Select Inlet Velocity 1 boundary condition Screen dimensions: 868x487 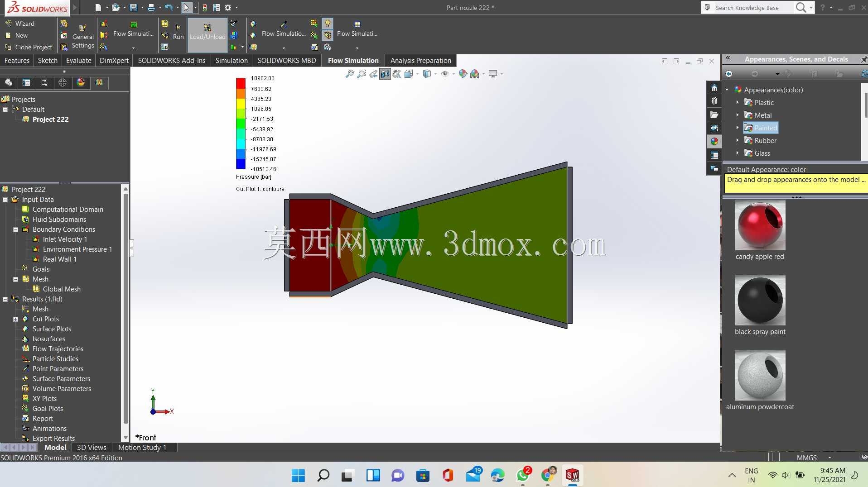[65, 239]
